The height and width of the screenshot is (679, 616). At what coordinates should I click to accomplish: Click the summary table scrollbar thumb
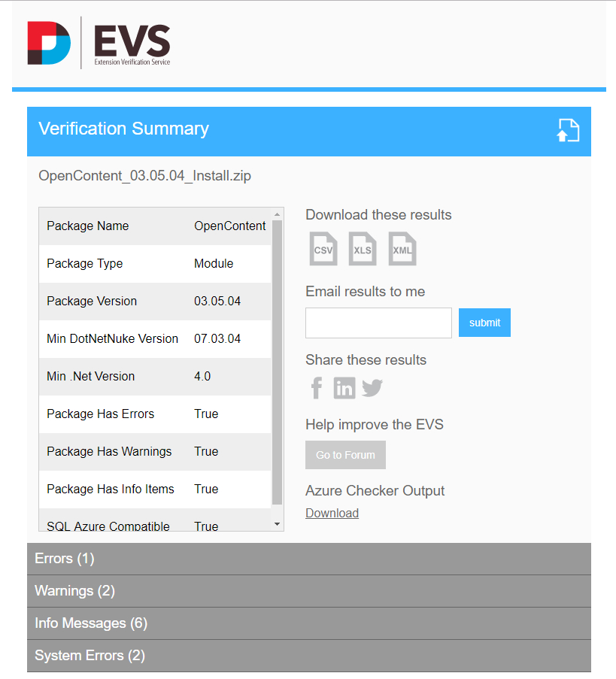[x=278, y=363]
